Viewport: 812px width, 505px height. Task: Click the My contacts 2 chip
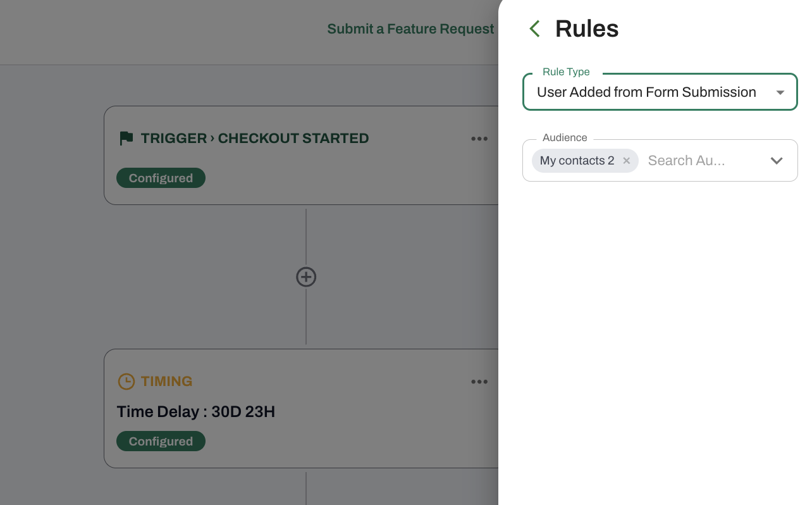[577, 161]
